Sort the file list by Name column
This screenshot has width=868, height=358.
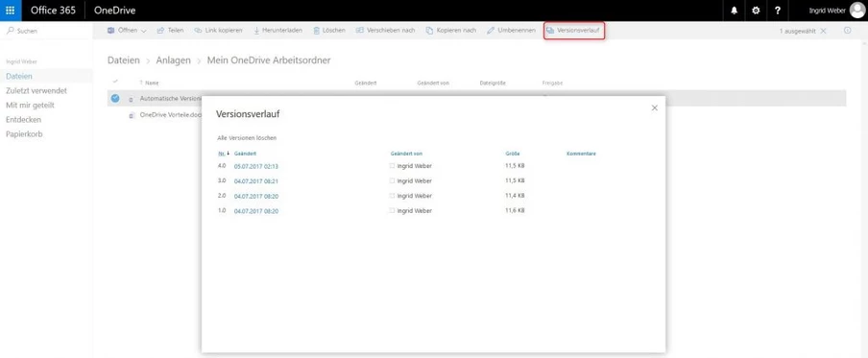(152, 83)
